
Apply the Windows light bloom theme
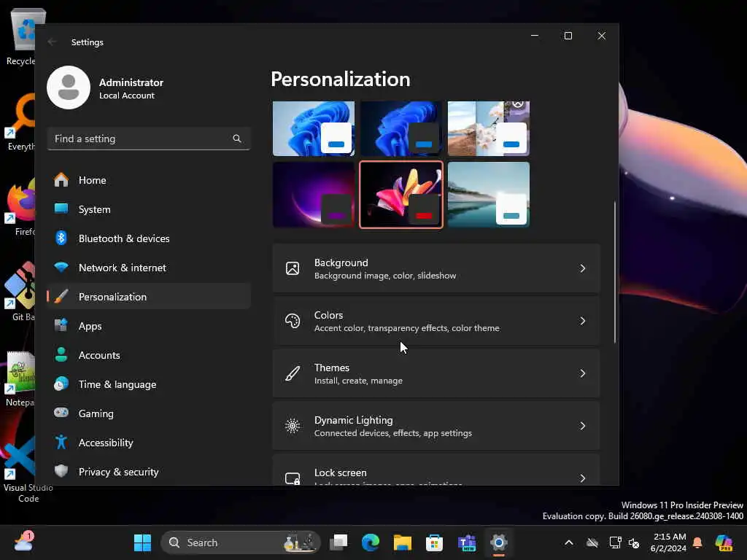point(314,128)
